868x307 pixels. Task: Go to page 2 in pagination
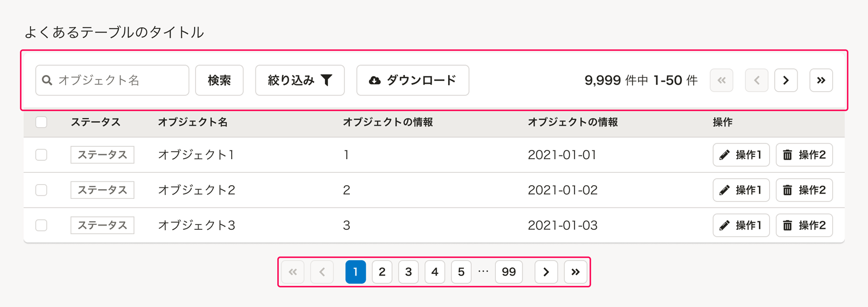tap(382, 272)
